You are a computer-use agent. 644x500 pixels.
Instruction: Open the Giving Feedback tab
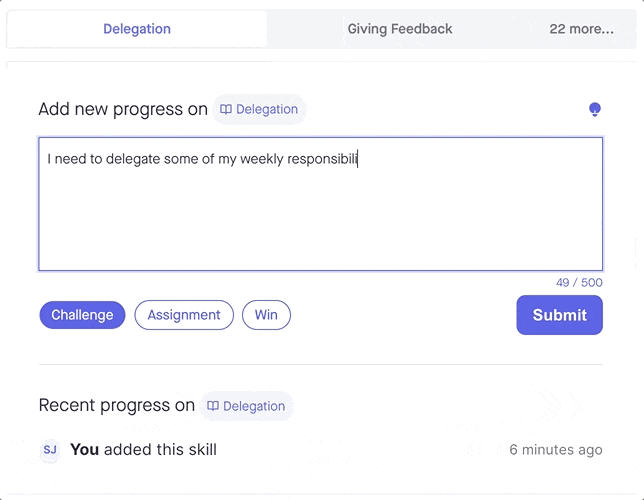400,29
